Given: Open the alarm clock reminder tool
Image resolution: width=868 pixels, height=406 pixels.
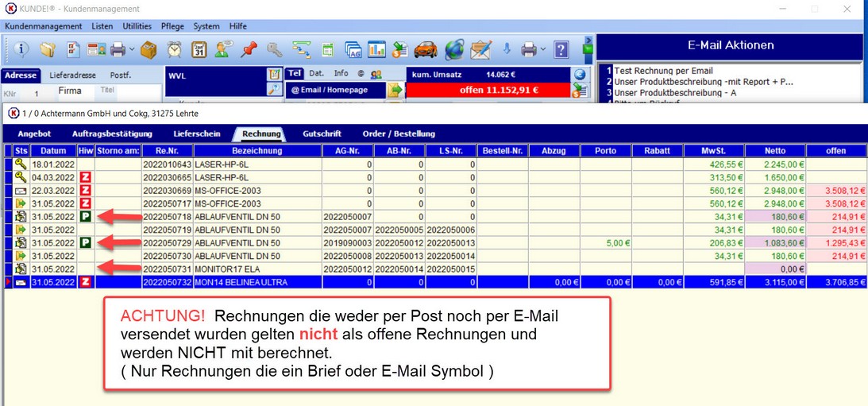Looking at the screenshot, I should (175, 50).
